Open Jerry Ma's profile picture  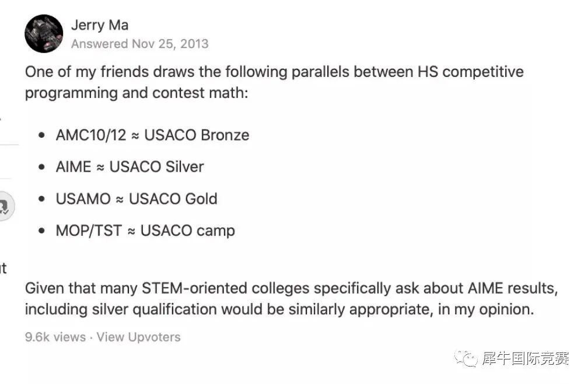[44, 34]
